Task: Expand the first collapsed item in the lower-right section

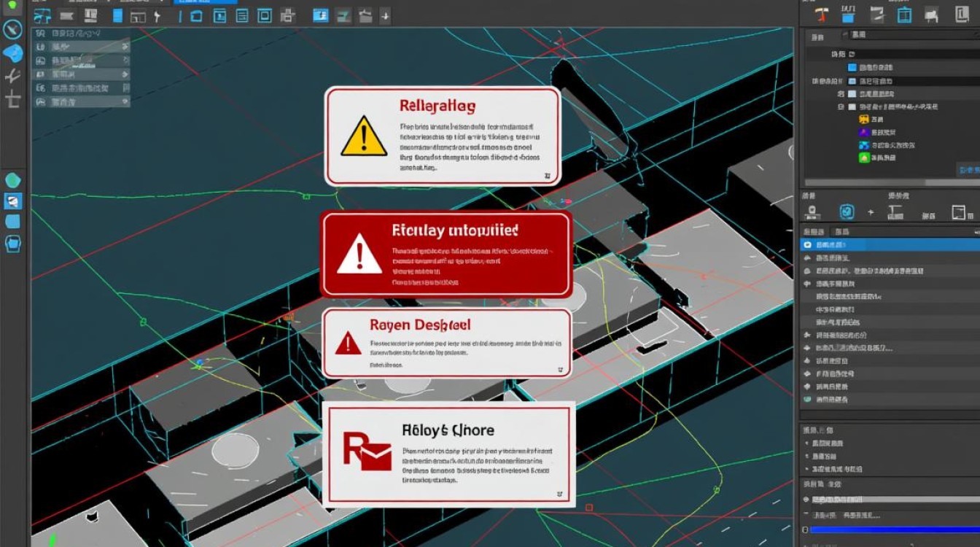Action: click(806, 443)
